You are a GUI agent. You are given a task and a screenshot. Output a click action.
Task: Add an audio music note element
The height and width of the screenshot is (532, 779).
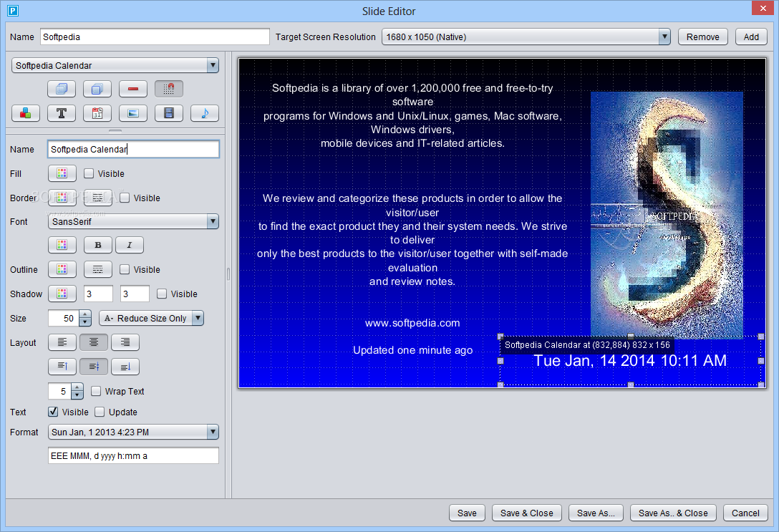(205, 113)
